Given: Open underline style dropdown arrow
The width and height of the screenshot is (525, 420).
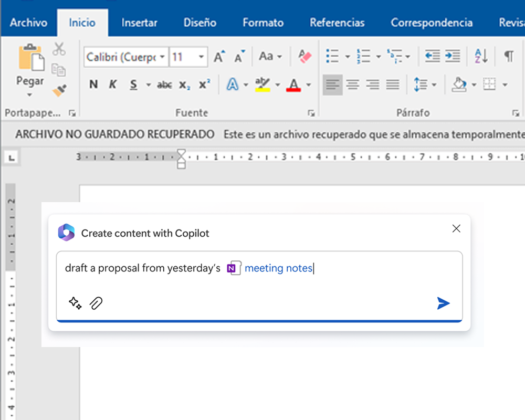Looking at the screenshot, I should (x=149, y=85).
